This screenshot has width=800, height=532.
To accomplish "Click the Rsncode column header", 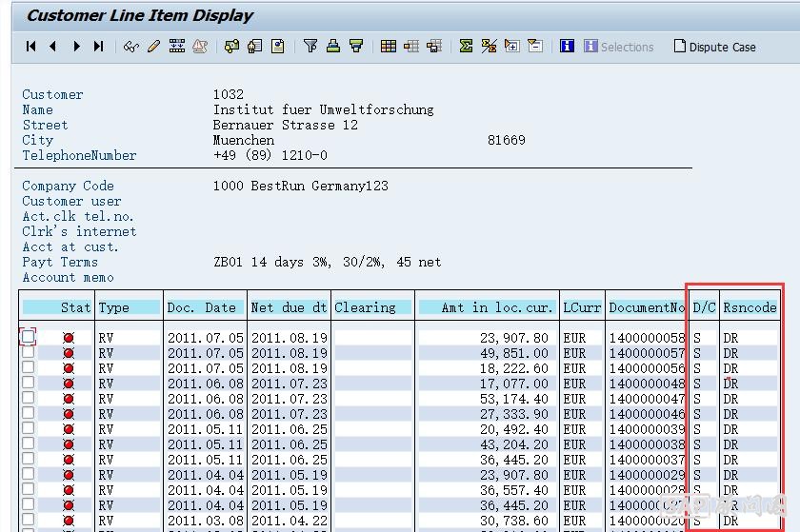I will (750, 307).
